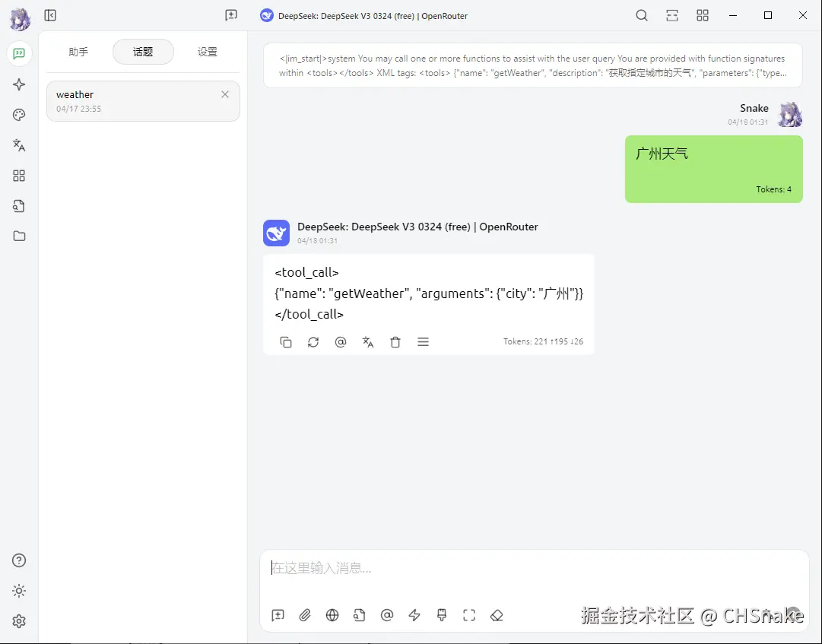Translate the assistant reply
822x644 pixels.
[368, 342]
